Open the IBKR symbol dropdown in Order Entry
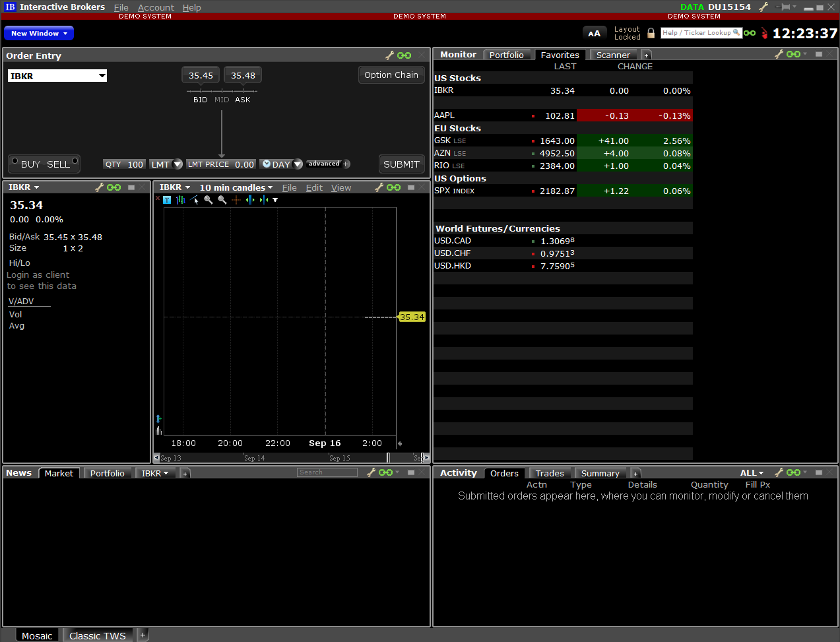Viewport: 840px width, 642px height. 102,76
